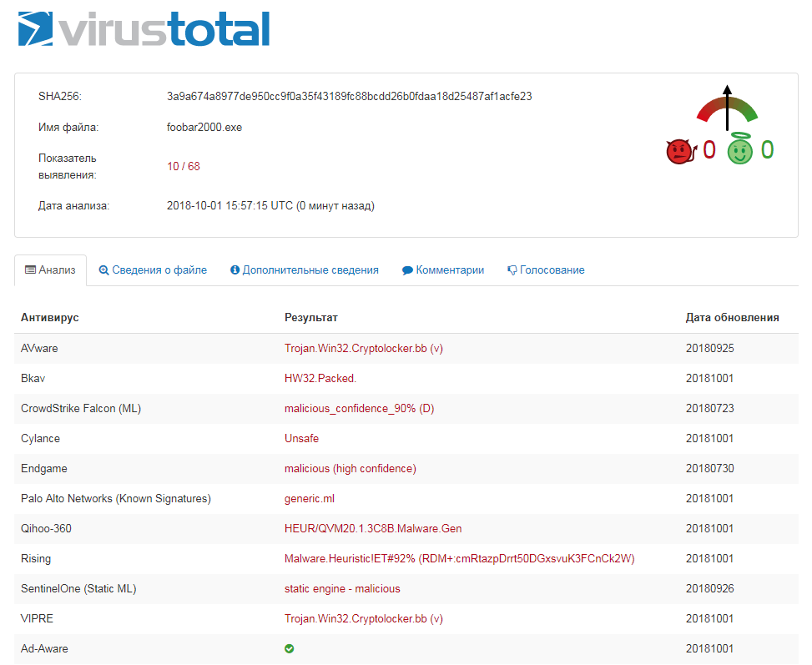Click the table icon on Анализ tab

click(x=31, y=270)
